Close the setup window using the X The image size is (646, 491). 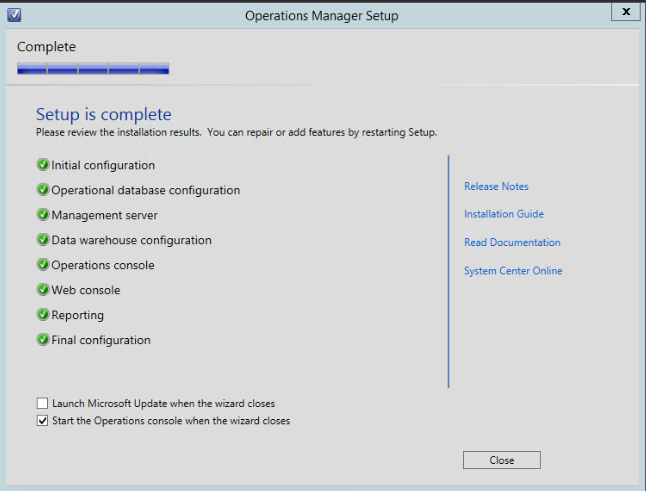[x=625, y=12]
